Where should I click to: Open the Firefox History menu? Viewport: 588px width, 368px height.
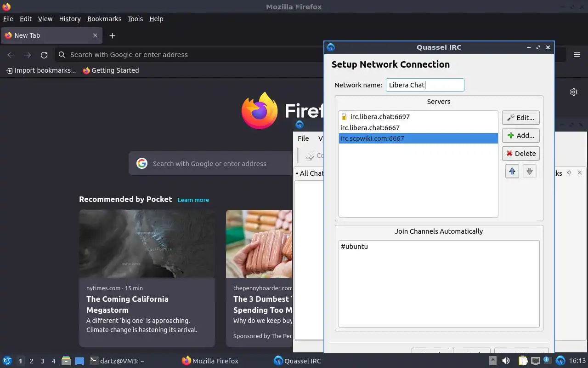pyautogui.click(x=70, y=19)
